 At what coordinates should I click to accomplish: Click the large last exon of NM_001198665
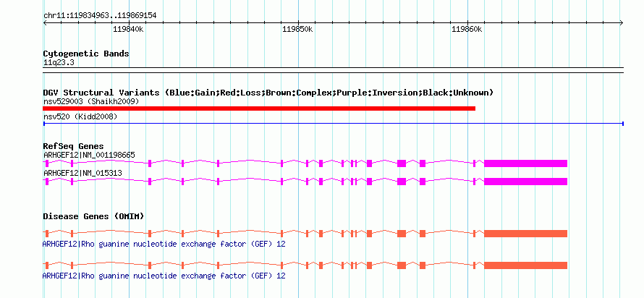click(x=526, y=163)
